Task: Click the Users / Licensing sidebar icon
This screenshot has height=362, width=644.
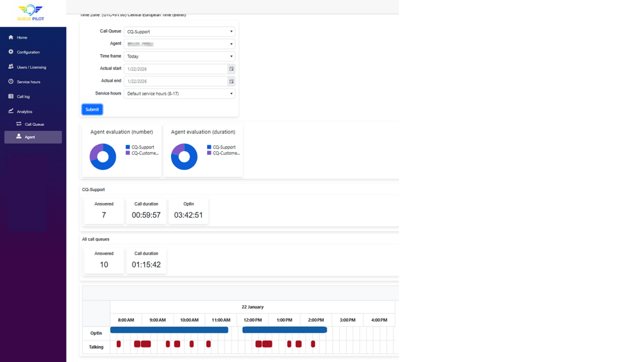Action: (10, 67)
